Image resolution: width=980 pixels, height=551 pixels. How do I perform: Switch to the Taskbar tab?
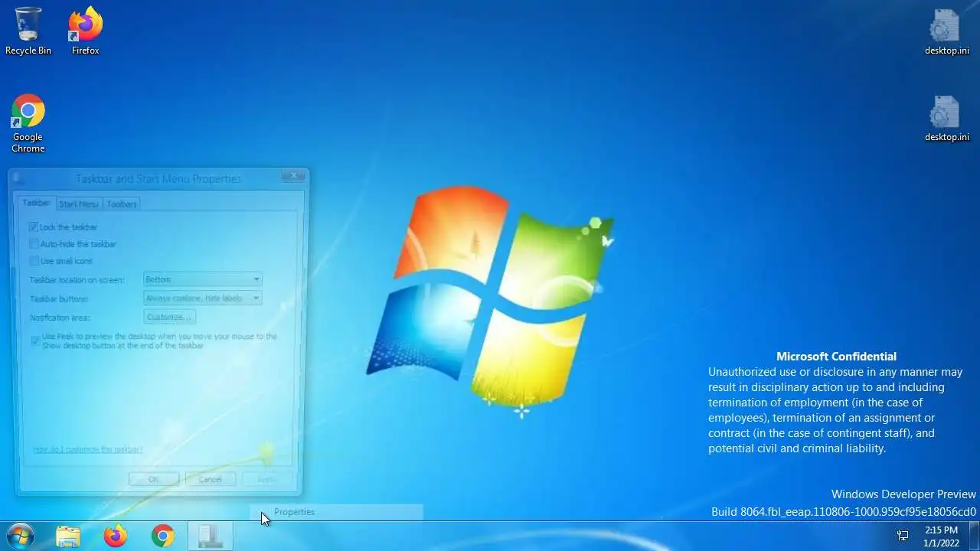click(x=36, y=203)
